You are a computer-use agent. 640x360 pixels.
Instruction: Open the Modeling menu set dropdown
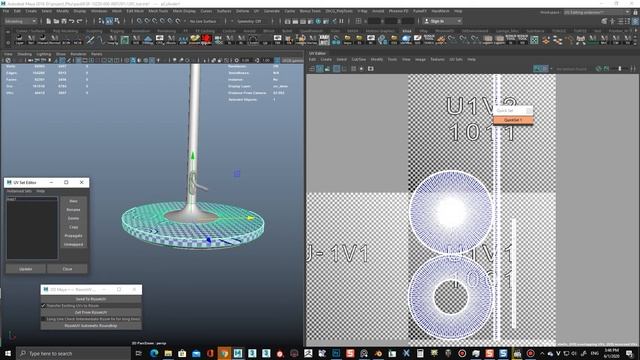point(20,21)
